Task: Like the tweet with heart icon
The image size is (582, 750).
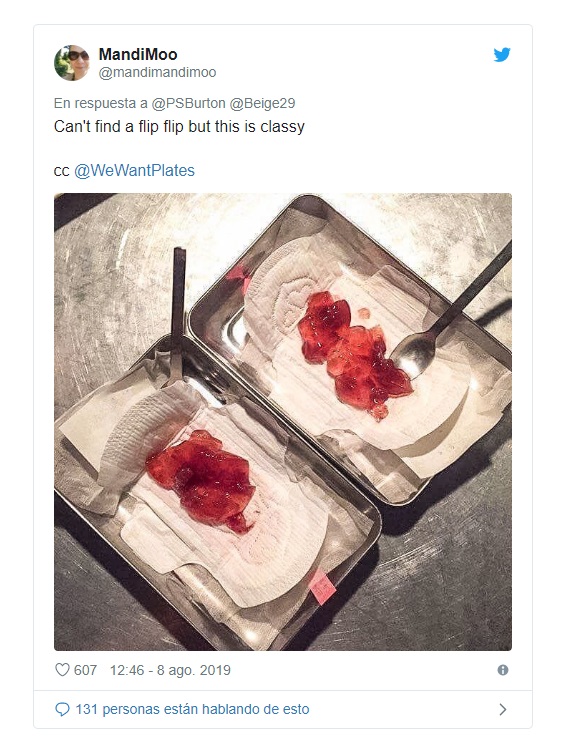Action: [62, 670]
